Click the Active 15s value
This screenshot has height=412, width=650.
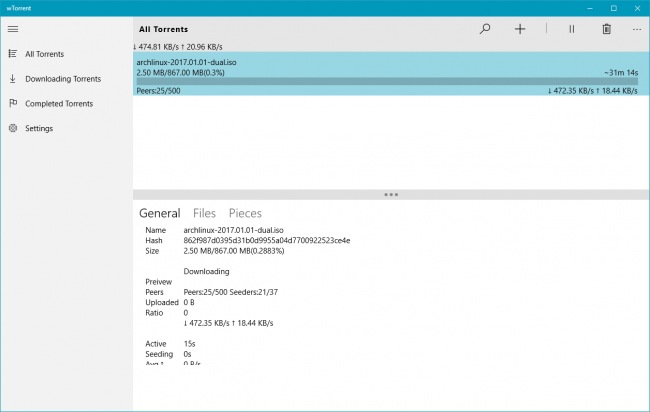tap(189, 344)
